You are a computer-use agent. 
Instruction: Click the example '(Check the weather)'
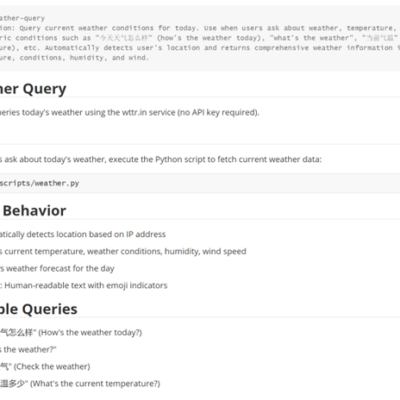45,367
